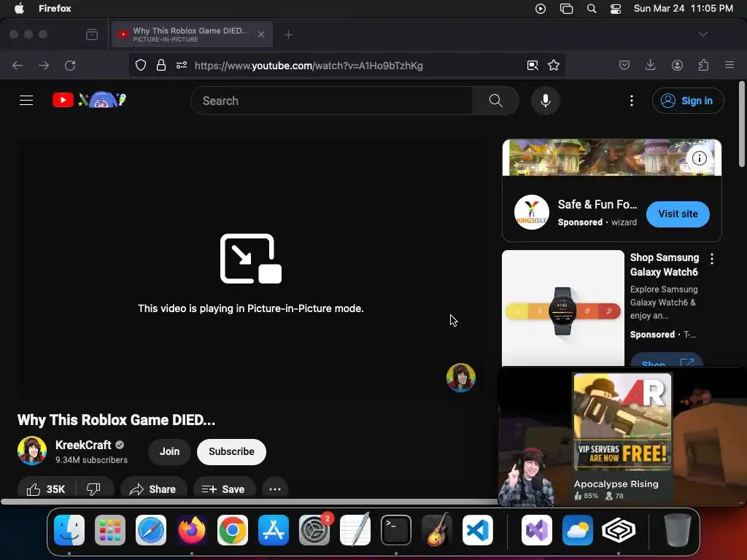Open Terminal from the Dock

pyautogui.click(x=396, y=529)
